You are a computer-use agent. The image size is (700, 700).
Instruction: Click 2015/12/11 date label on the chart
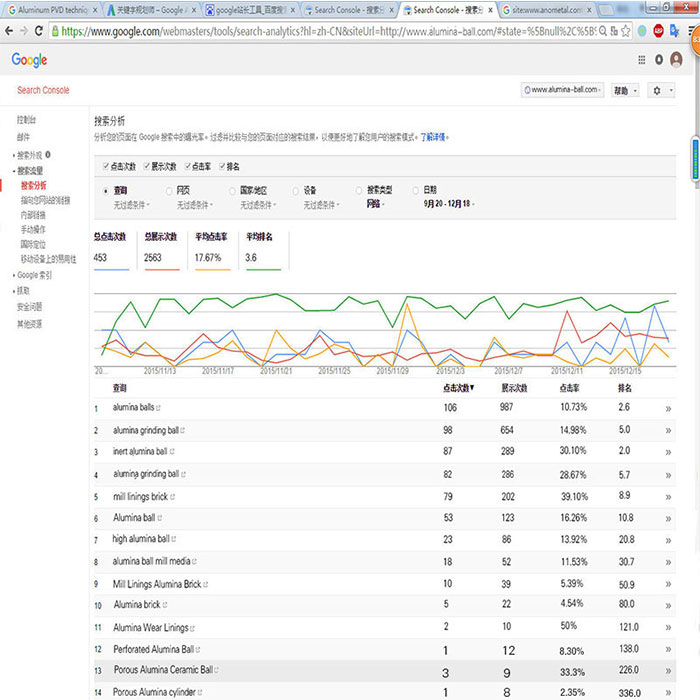[x=567, y=371]
